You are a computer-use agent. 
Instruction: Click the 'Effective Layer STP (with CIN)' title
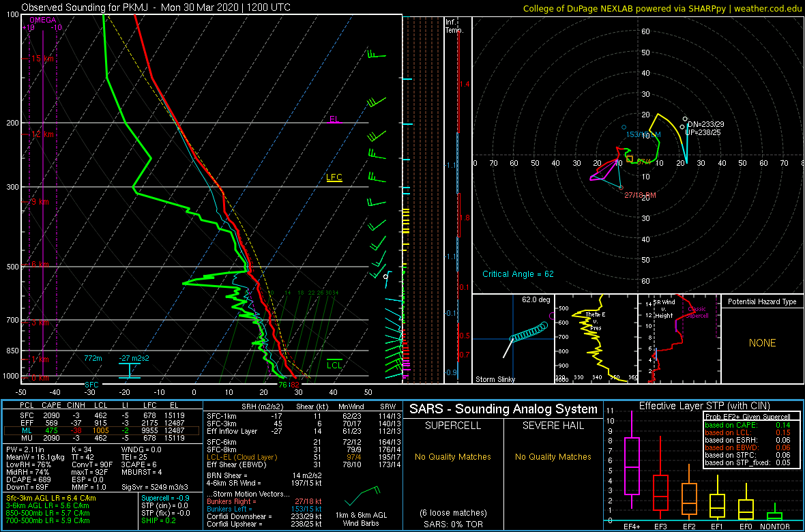(703, 406)
